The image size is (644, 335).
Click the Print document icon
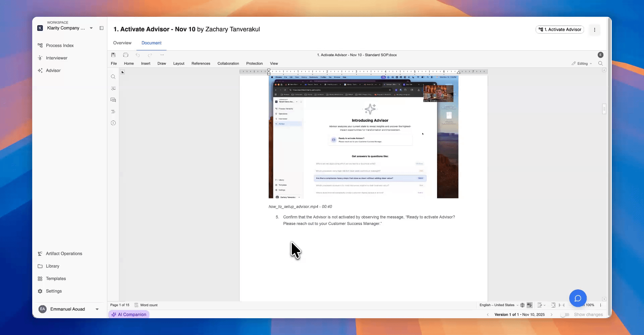click(x=125, y=55)
